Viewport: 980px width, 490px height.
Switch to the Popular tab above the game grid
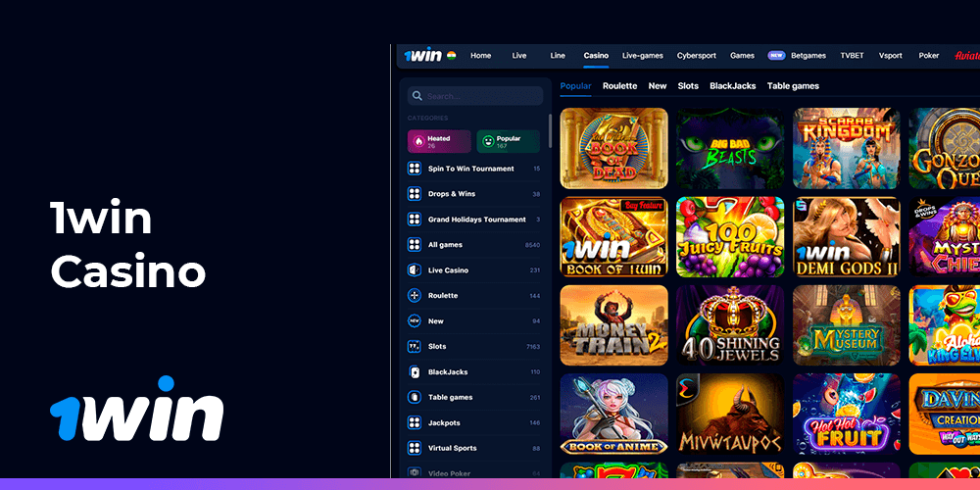tap(575, 86)
